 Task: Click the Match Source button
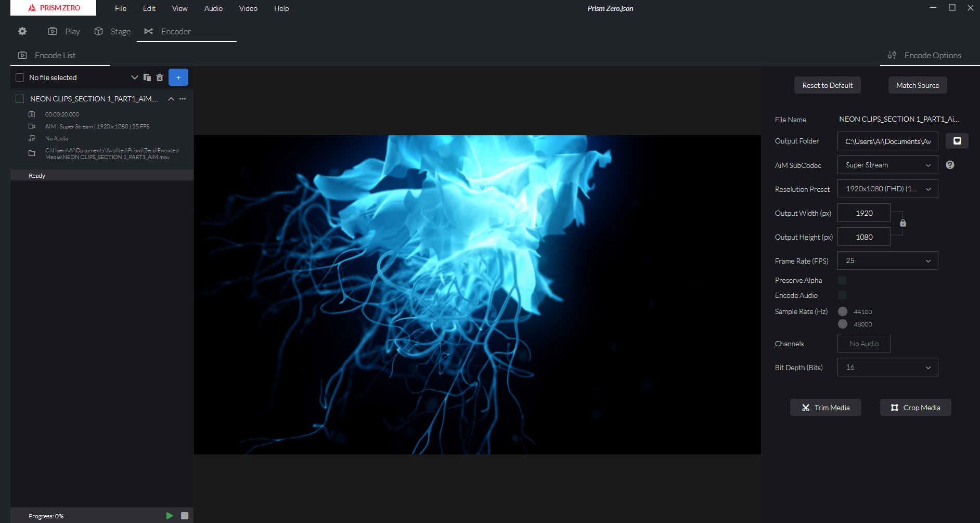(x=918, y=85)
